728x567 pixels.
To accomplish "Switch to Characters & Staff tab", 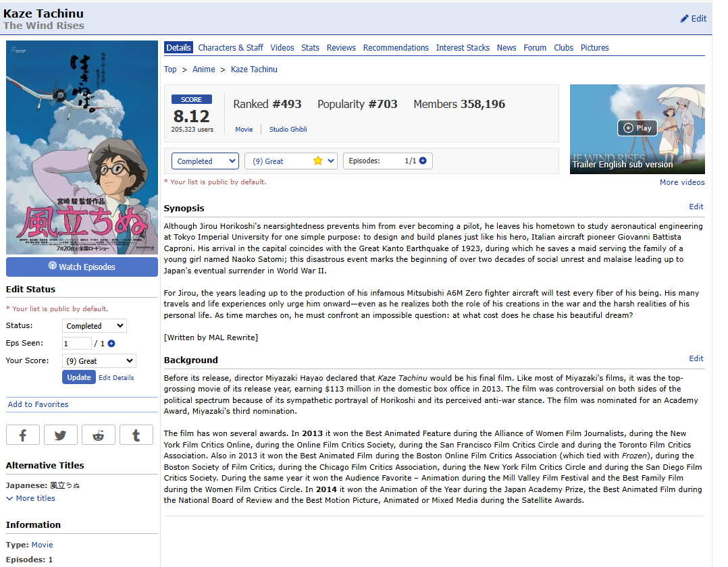I will 230,48.
